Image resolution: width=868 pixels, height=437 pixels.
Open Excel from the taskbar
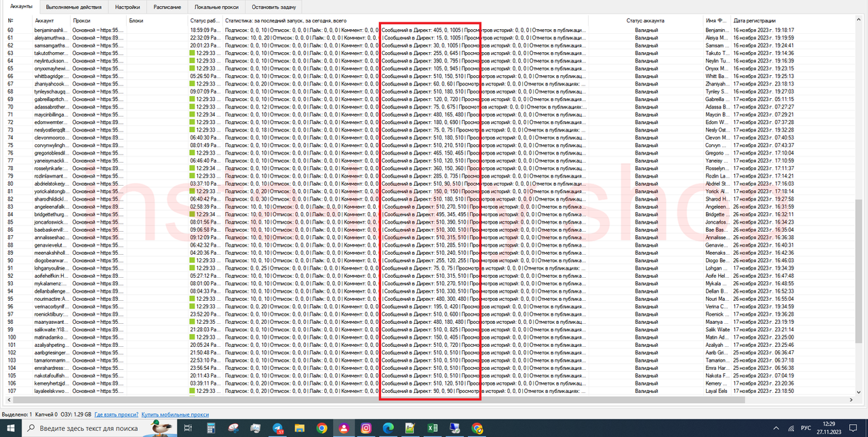432,428
